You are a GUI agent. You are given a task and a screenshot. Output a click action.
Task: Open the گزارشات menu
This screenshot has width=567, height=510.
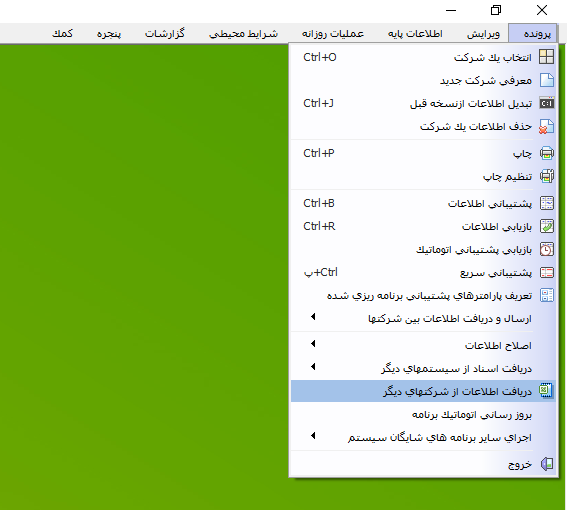tap(165, 34)
